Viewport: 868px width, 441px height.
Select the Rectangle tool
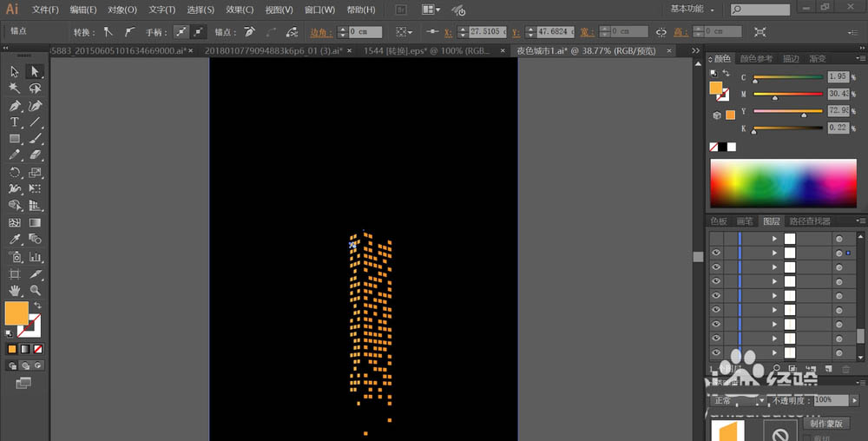(x=15, y=138)
